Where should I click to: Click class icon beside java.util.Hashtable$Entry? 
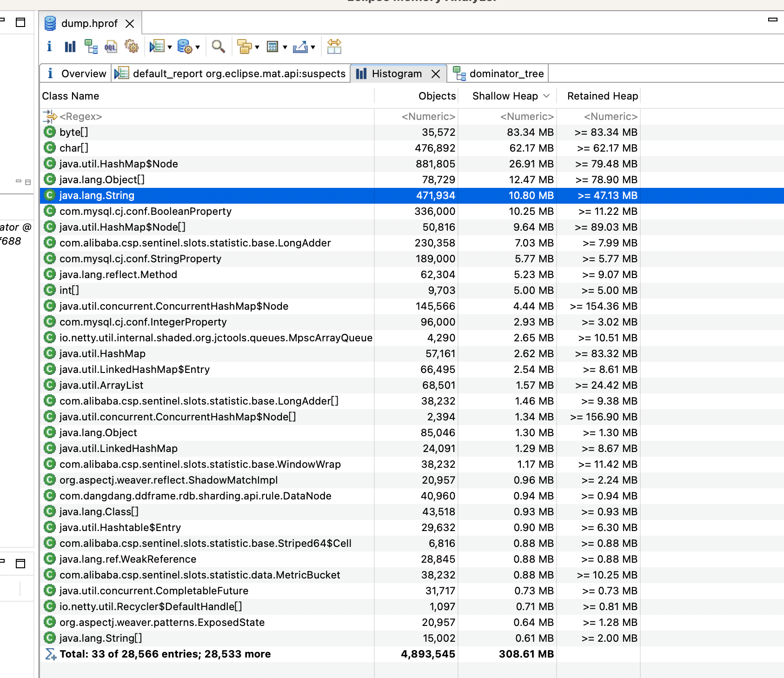click(50, 527)
